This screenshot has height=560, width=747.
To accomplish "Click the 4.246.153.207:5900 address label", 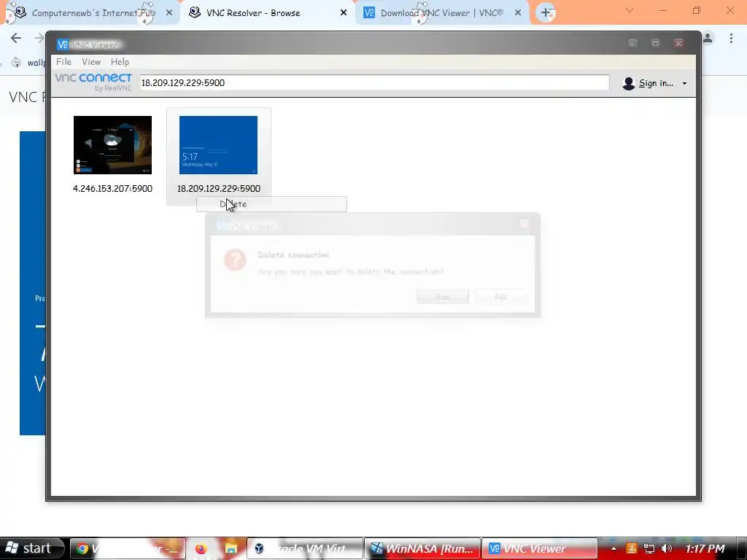I will tap(112, 189).
